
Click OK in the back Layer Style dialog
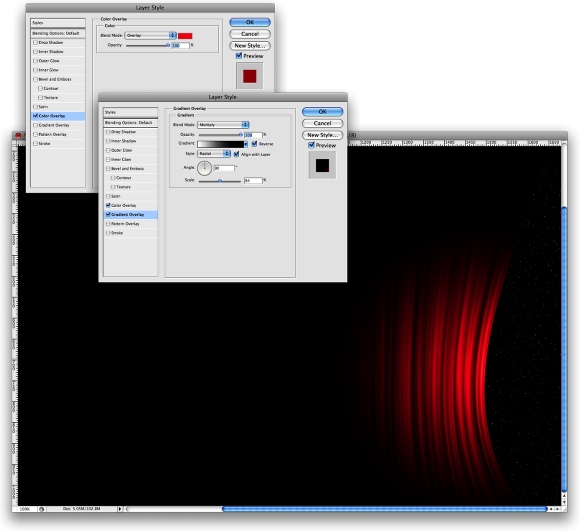[x=250, y=22]
